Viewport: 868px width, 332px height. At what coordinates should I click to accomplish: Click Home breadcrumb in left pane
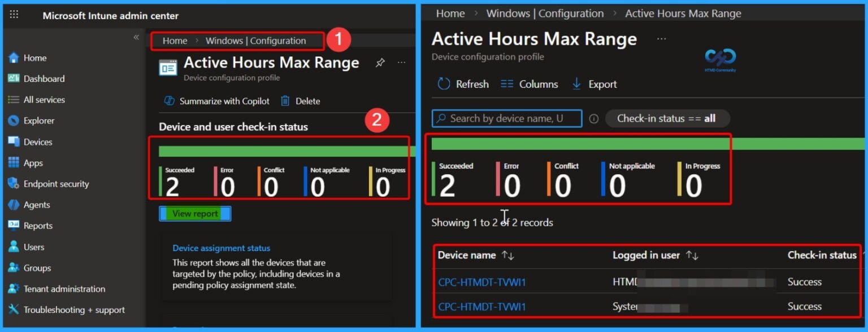175,41
